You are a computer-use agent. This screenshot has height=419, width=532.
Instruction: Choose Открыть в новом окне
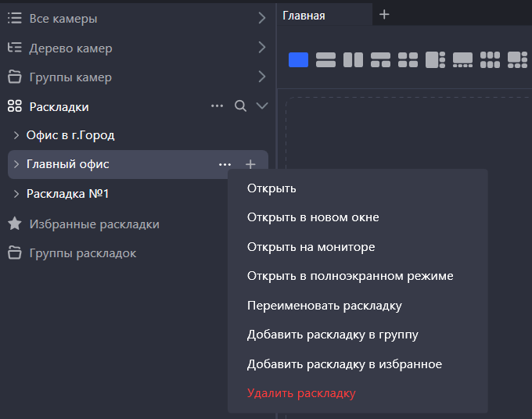point(313,217)
